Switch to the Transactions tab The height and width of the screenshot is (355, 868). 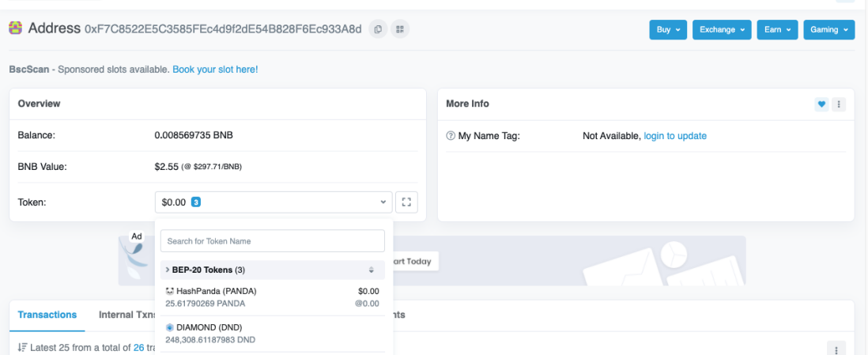point(47,315)
